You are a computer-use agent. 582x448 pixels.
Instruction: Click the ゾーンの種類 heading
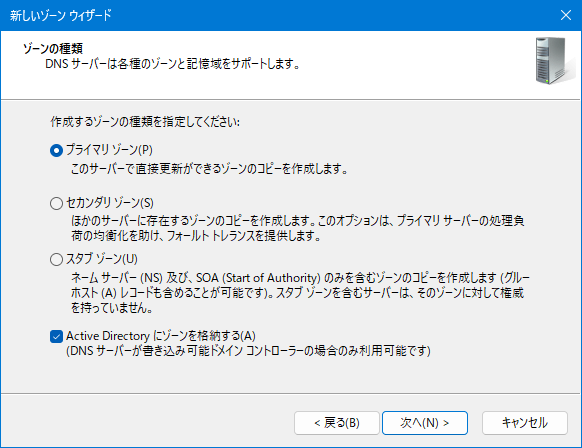tap(53, 48)
